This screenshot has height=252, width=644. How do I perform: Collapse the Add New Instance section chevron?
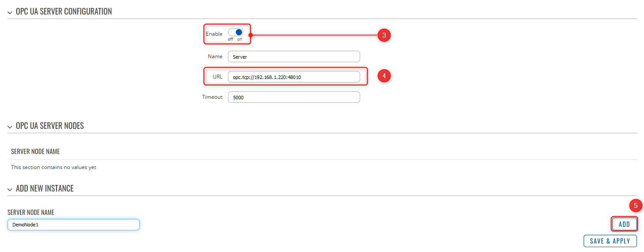point(10,189)
